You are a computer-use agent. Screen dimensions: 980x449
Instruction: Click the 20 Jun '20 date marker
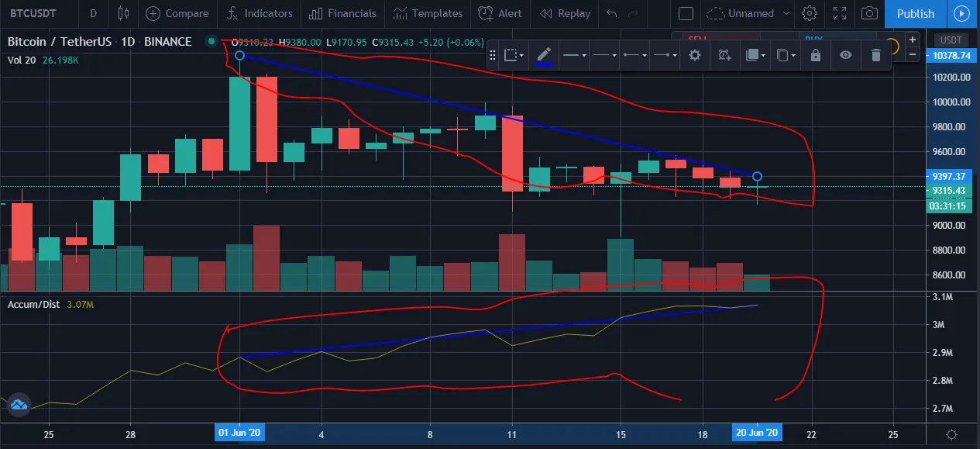(x=758, y=433)
